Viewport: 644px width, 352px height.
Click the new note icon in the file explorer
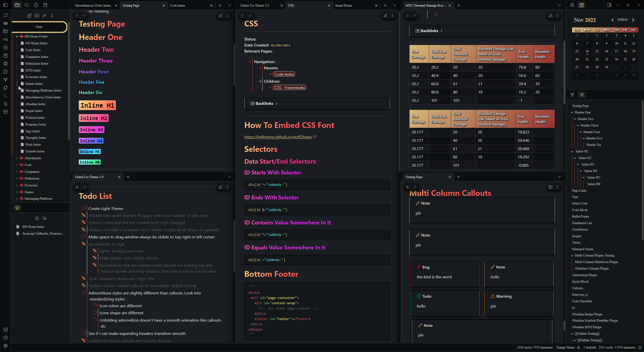(29, 16)
